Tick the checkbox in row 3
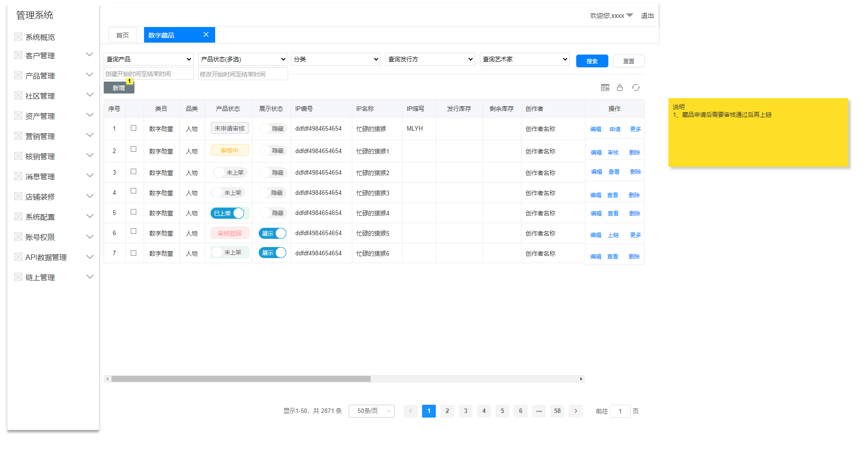The image size is (868, 457). pyautogui.click(x=134, y=171)
